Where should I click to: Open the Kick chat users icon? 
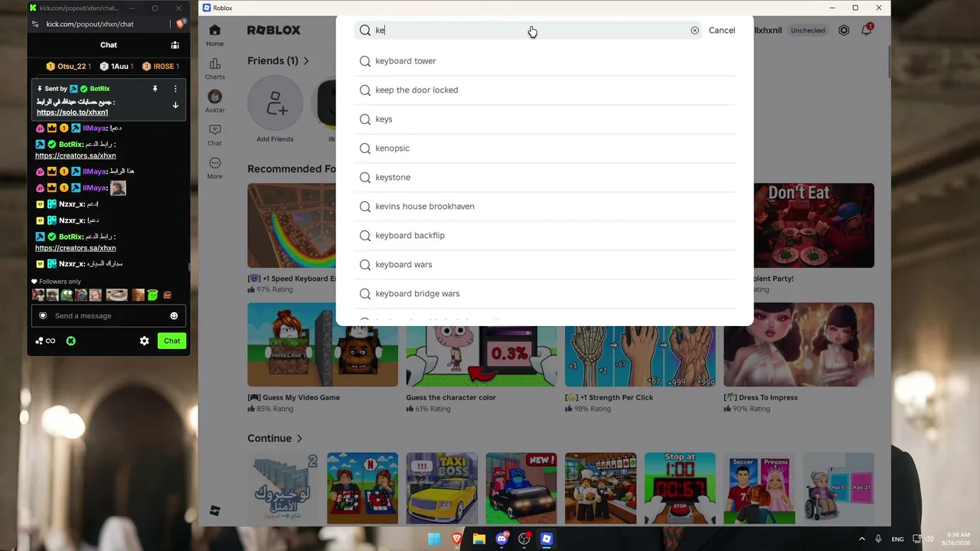point(175,45)
